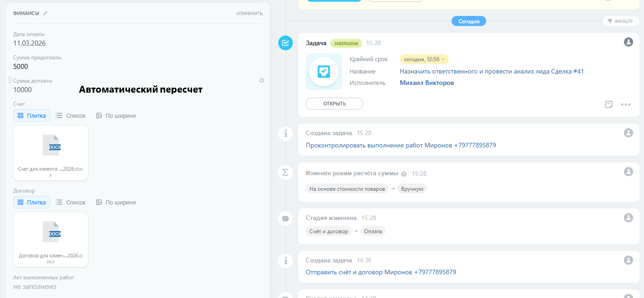Click the drag handle beside Сумма доплаты
Viewport: 644px width, 298px height.
point(10,80)
